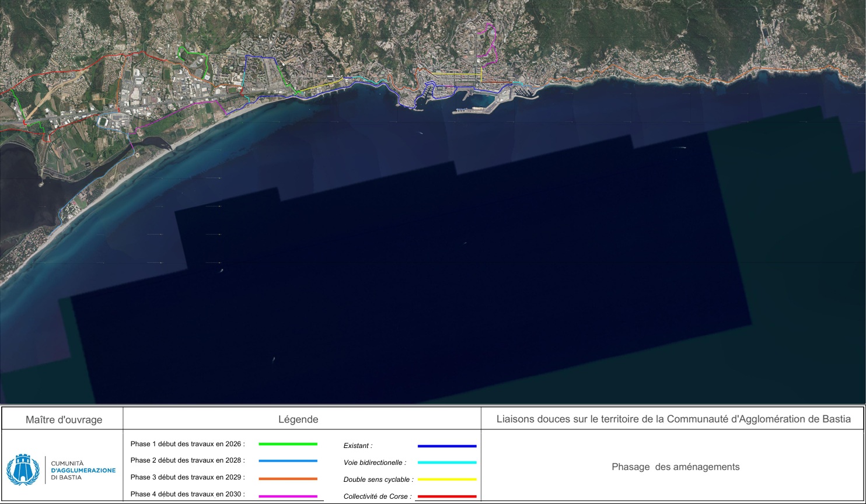Click the 'Phasage des aménagements' text
866x504 pixels.
pyautogui.click(x=675, y=467)
